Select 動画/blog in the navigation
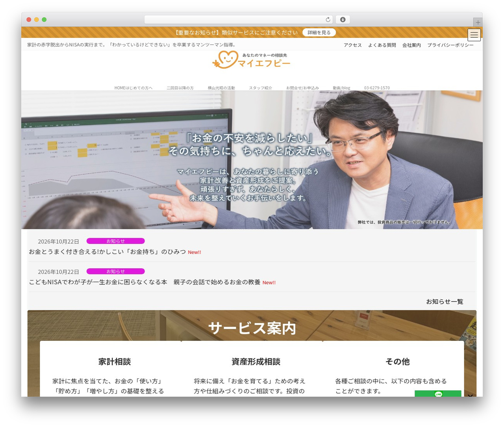 (341, 88)
